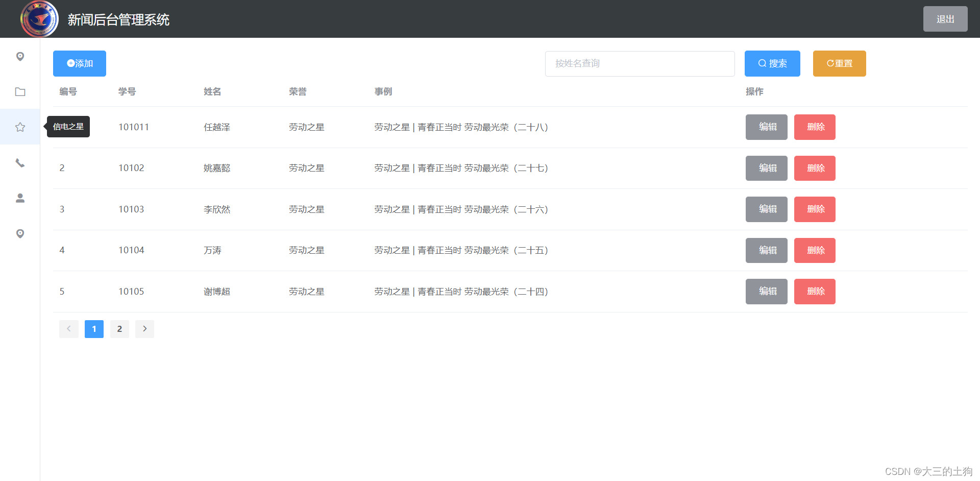
Task: Click 劳动之星 honor in 李欣然's row
Action: coord(307,209)
